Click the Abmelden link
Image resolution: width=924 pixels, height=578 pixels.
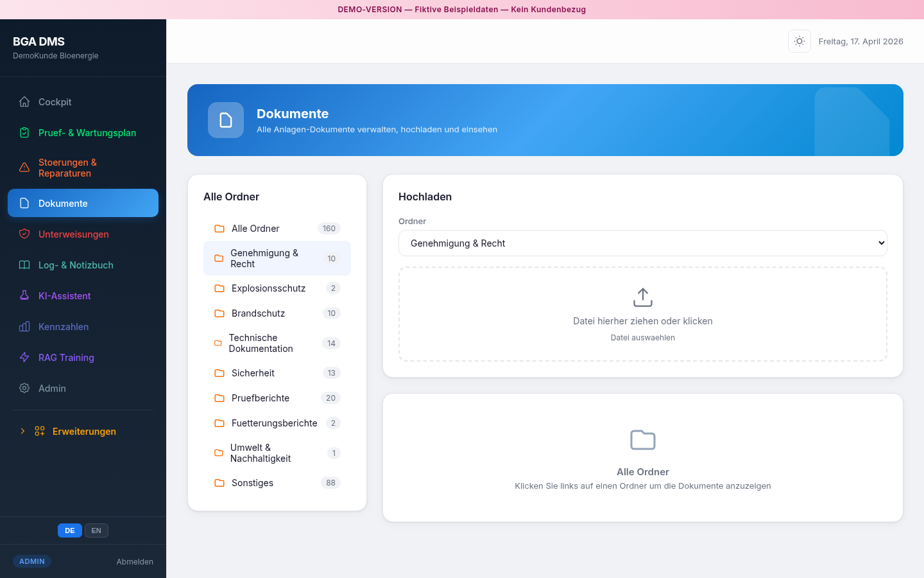coord(135,562)
